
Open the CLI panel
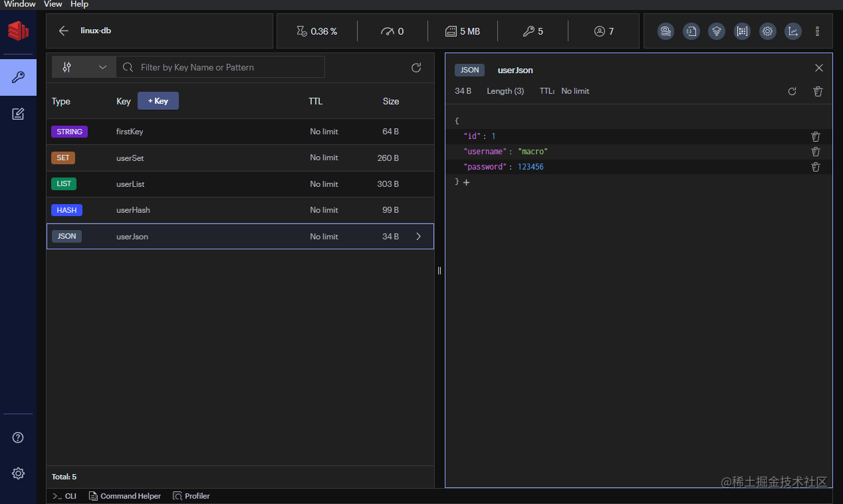pos(64,496)
